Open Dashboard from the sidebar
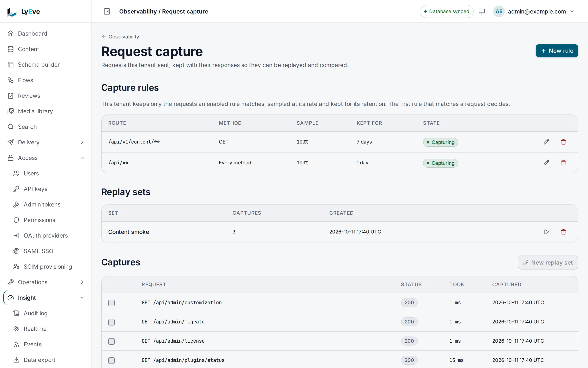 [x=46, y=34]
